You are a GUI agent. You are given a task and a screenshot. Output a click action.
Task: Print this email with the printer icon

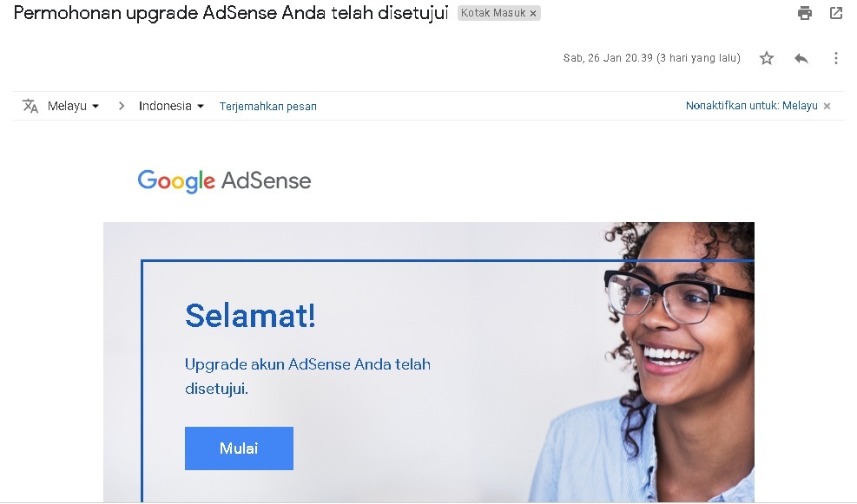click(805, 12)
